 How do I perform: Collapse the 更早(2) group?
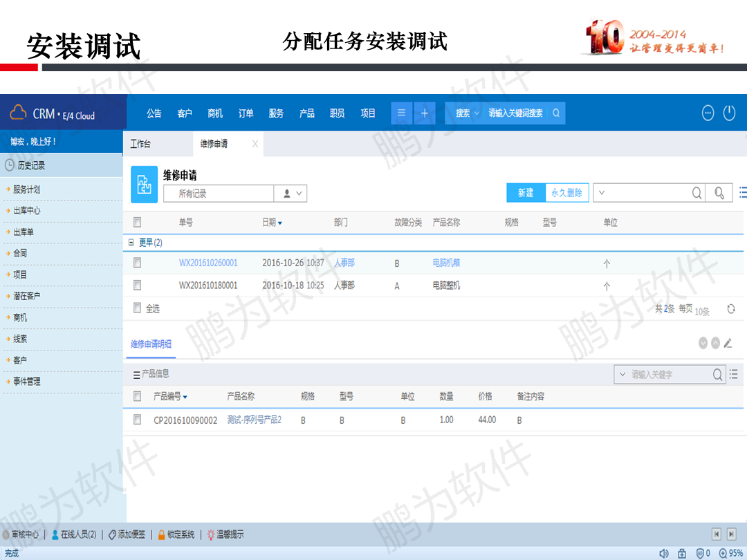coord(131,243)
